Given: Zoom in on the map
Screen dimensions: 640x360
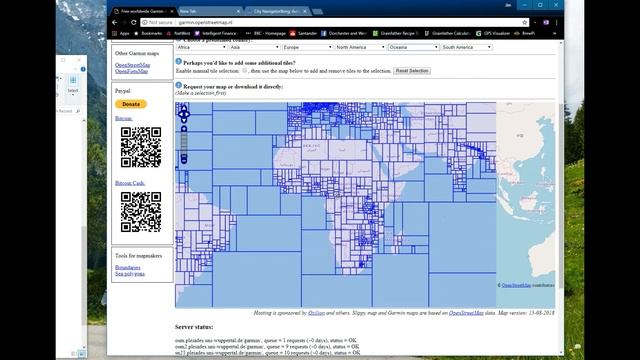Looking at the screenshot, I should 184,129.
